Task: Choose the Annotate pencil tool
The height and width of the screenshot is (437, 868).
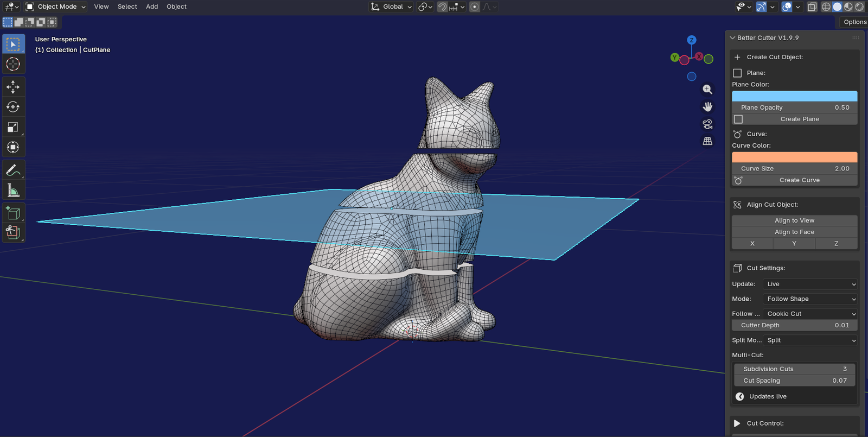Action: click(x=13, y=170)
